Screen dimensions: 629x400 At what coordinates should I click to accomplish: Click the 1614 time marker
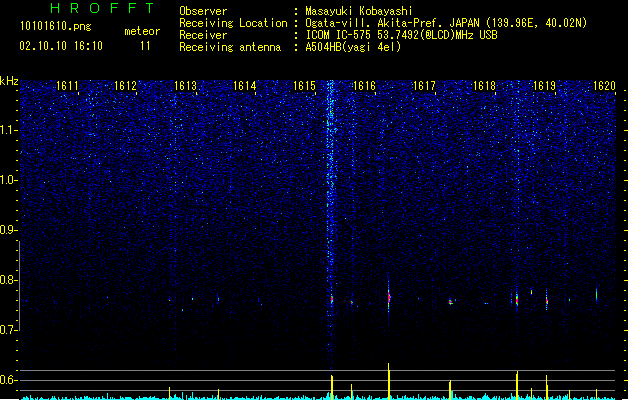pos(245,86)
